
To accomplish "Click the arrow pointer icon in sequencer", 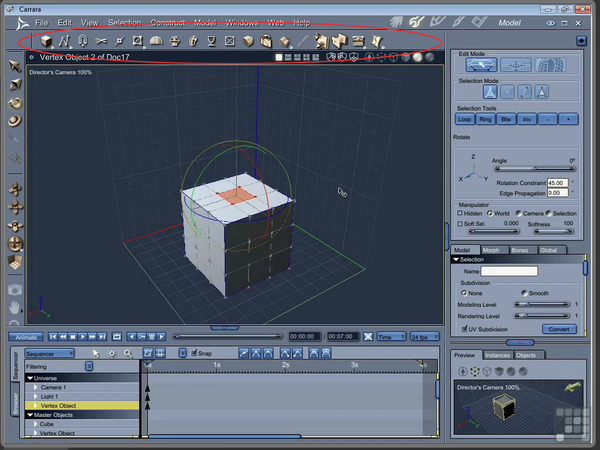I will click(96, 353).
